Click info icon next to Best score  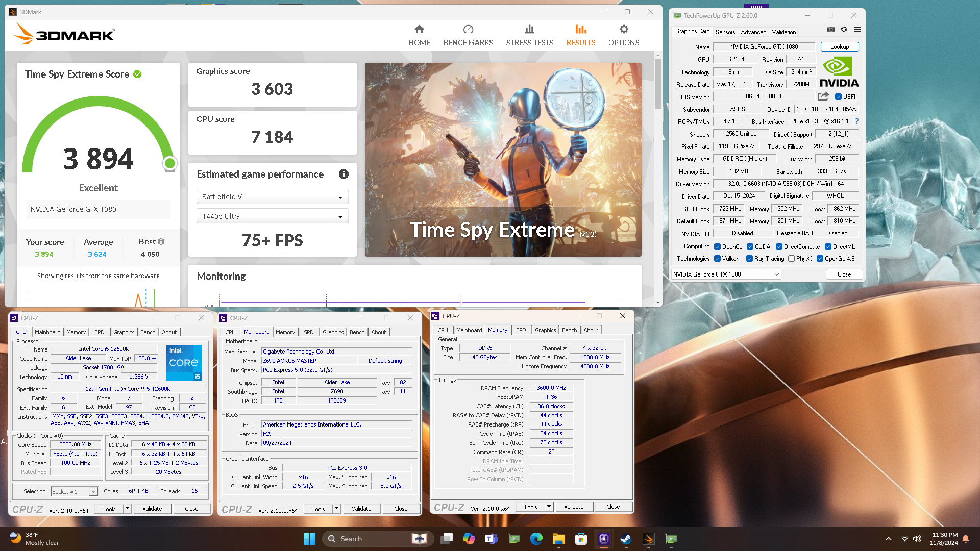[161, 241]
